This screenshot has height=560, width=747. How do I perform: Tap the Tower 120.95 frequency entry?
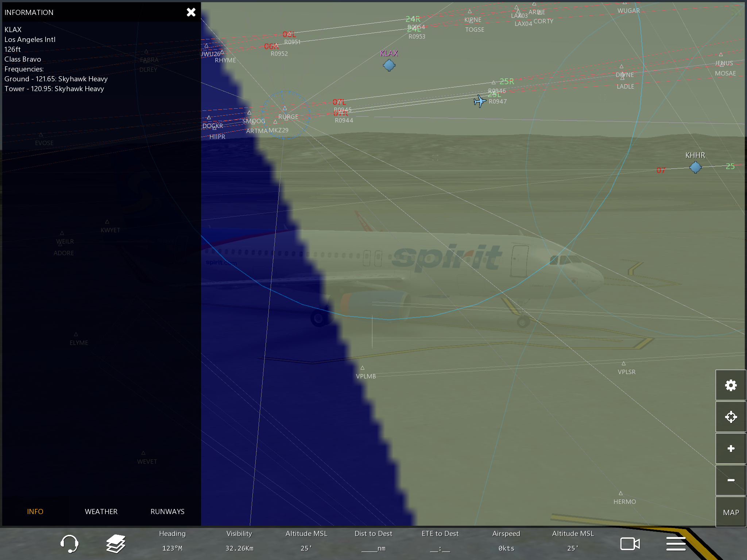point(54,89)
